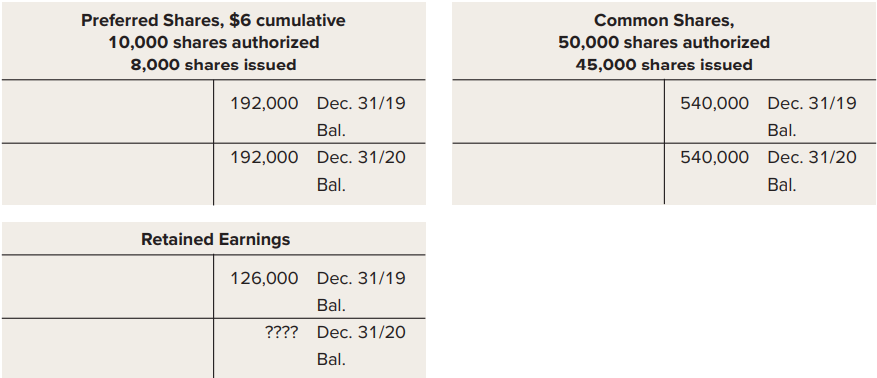Click empty debit side of Retained Earnings
The width and height of the screenshot is (877, 378).
click(107, 316)
